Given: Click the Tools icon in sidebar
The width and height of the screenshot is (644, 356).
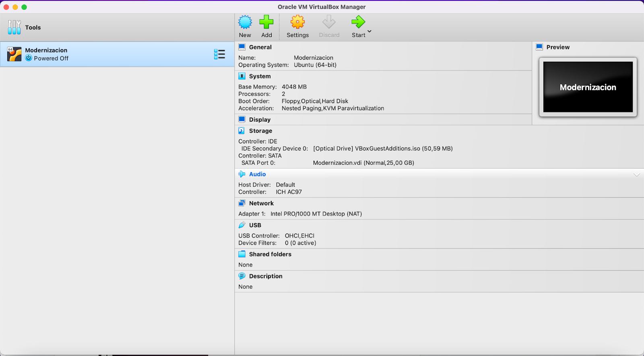Looking at the screenshot, I should pos(14,27).
